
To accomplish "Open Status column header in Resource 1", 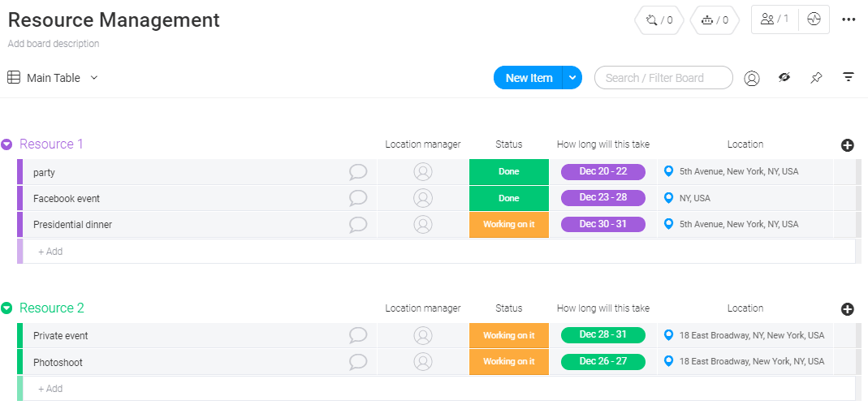I will (x=509, y=144).
